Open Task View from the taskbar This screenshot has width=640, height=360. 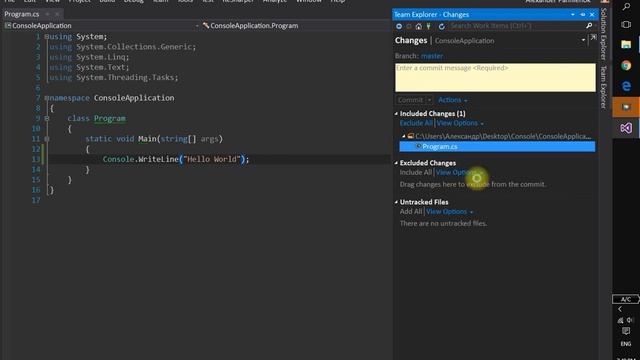point(626,24)
